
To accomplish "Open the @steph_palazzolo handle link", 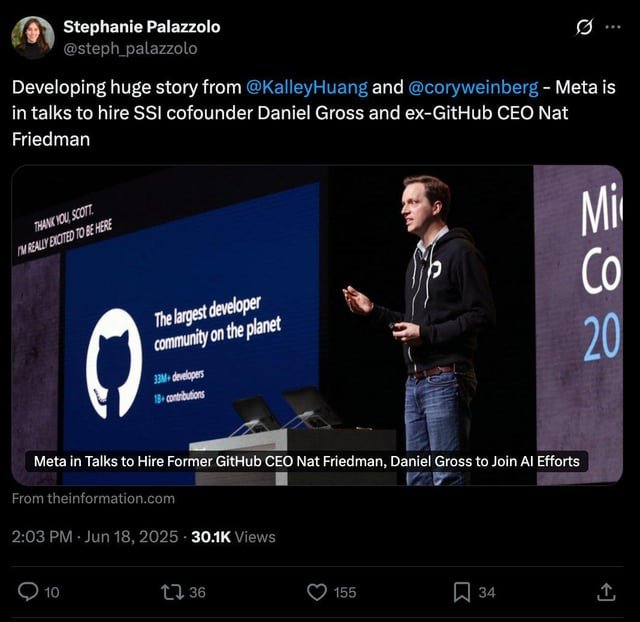I will [130, 49].
